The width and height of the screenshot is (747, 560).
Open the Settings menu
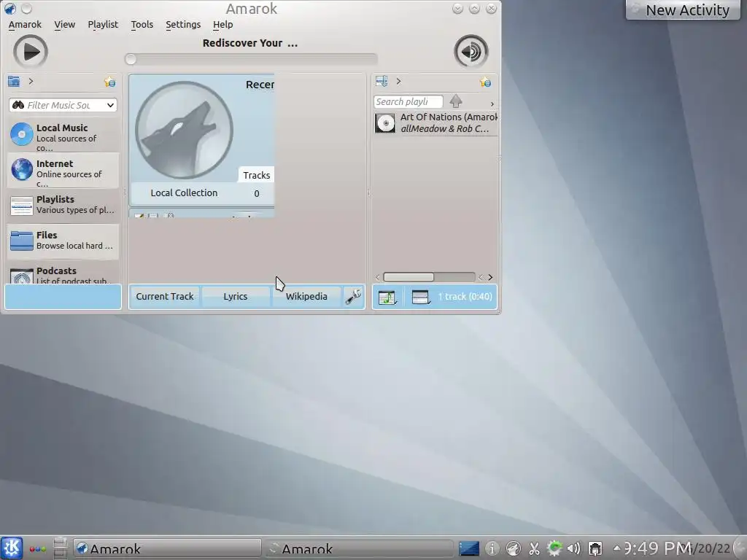183,24
